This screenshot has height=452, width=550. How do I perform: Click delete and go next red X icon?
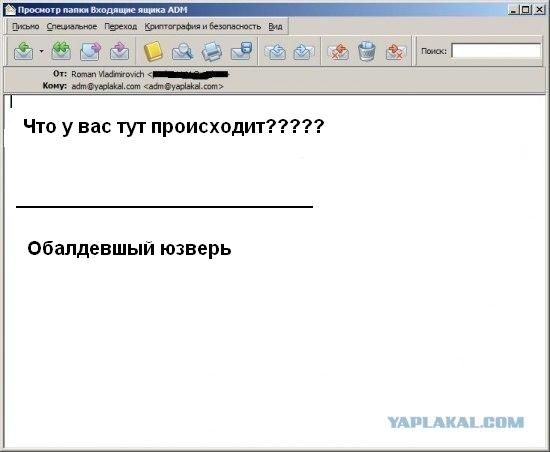coord(396,52)
